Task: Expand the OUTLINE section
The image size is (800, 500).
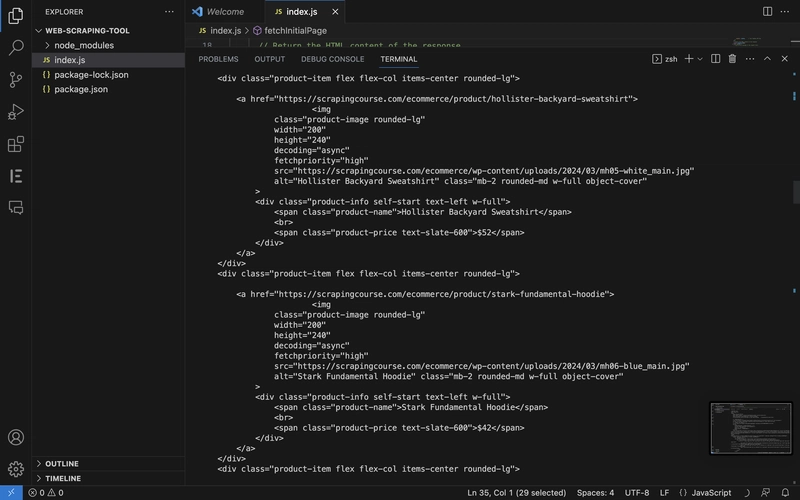Action: point(62,464)
